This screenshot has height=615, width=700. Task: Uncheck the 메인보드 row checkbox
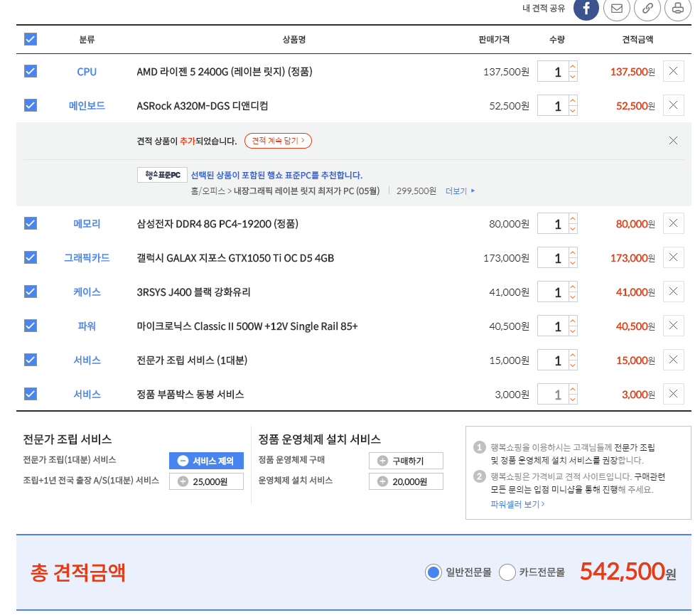[x=31, y=105]
